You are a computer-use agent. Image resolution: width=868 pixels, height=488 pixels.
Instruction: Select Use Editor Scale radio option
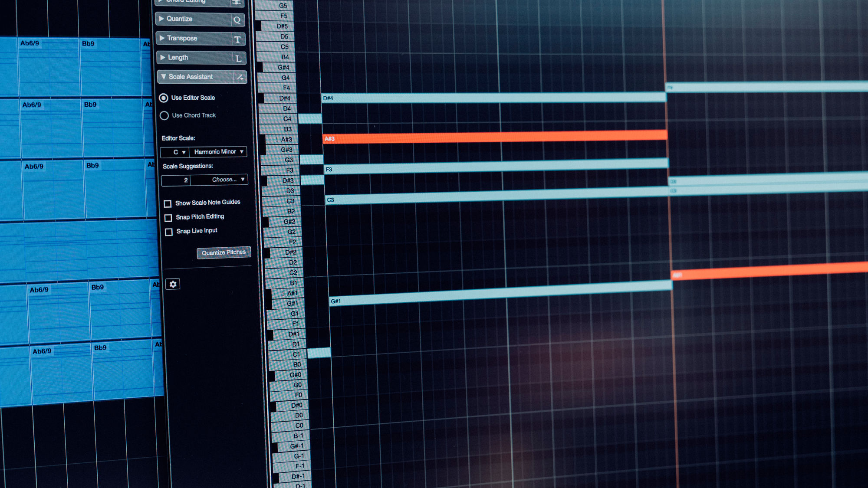[x=164, y=98]
